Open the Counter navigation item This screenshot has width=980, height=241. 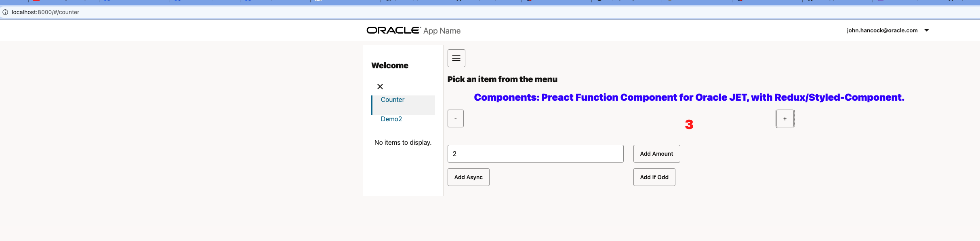(403, 105)
